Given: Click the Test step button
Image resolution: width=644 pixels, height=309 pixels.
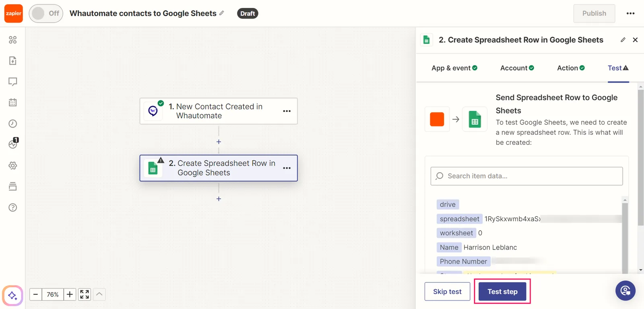Looking at the screenshot, I should (502, 292).
